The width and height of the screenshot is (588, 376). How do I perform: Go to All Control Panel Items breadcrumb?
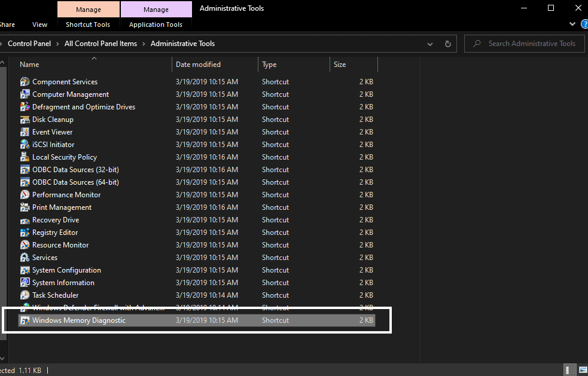click(x=100, y=44)
